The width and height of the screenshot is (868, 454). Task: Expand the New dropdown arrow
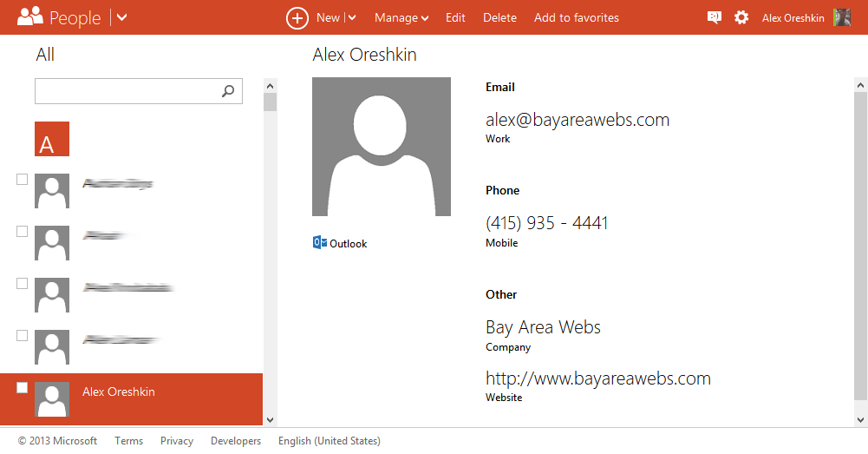[x=352, y=17]
